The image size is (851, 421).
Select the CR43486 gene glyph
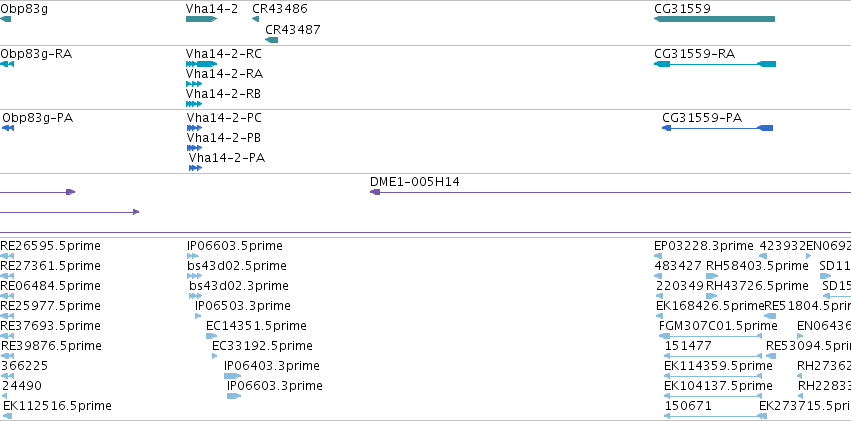tap(255, 19)
